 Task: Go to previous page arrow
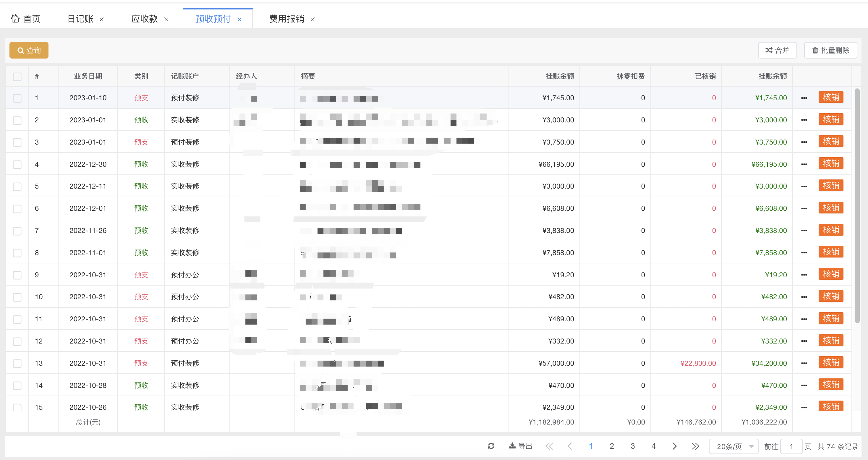(x=570, y=446)
